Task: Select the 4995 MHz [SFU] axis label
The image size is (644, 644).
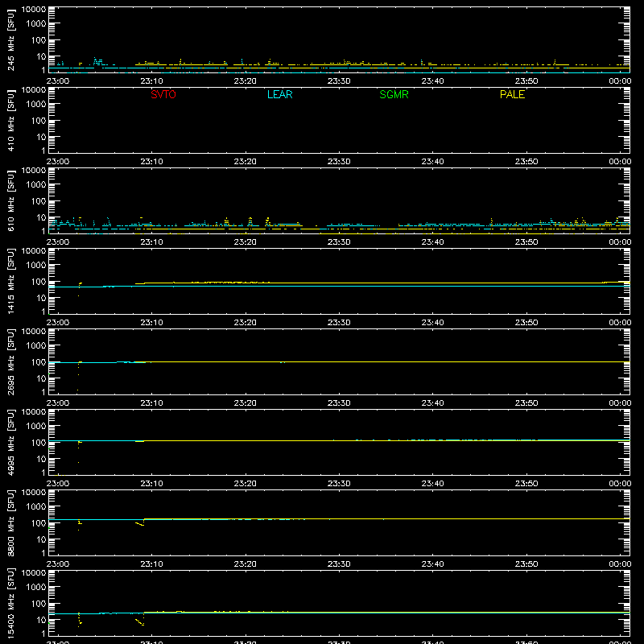Action: [x=11, y=442]
